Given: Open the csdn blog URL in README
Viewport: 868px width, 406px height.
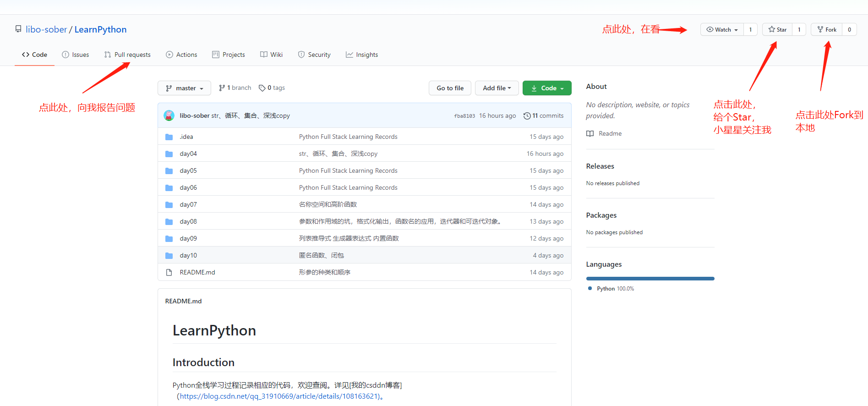Looking at the screenshot, I should 280,396.
